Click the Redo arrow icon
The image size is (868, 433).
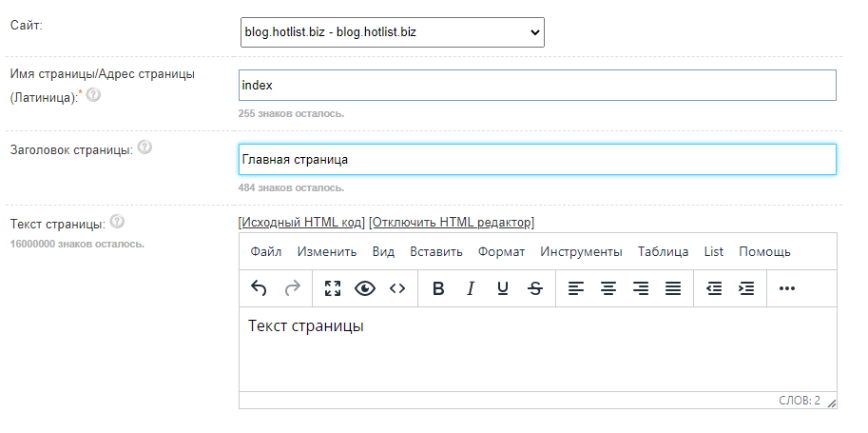click(292, 288)
